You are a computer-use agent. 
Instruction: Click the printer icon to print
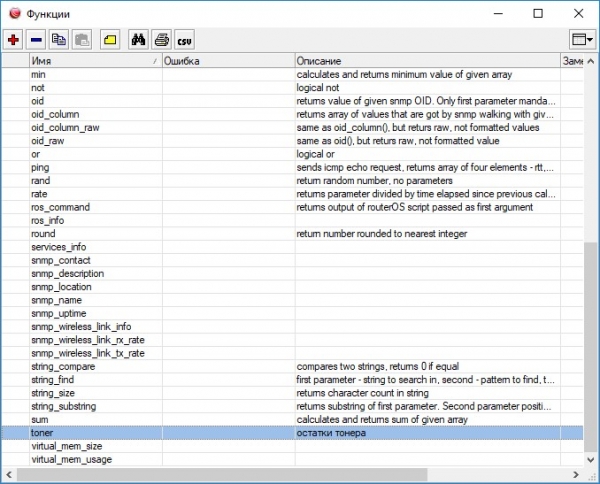click(161, 40)
